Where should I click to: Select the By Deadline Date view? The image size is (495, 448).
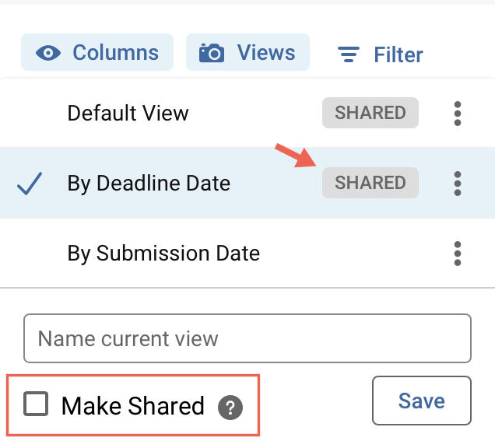(149, 184)
